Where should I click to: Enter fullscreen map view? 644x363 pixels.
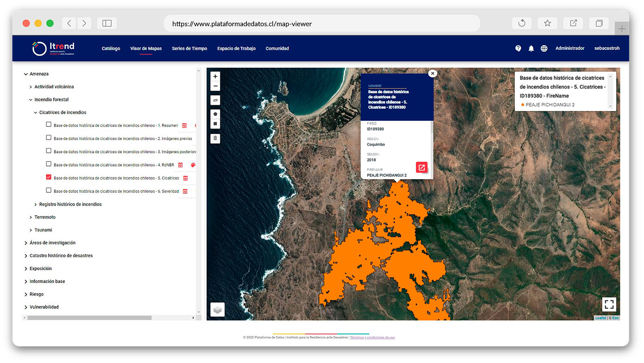click(x=609, y=304)
